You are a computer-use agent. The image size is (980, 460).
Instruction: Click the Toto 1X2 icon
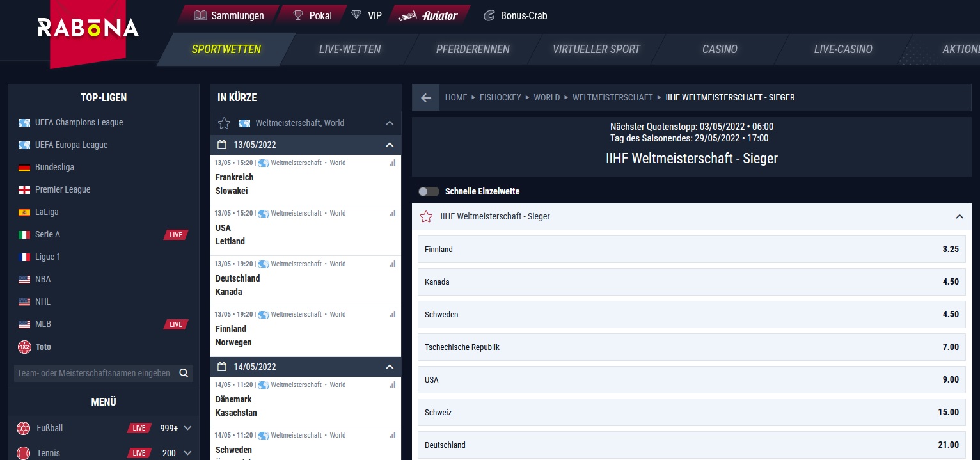tap(24, 347)
